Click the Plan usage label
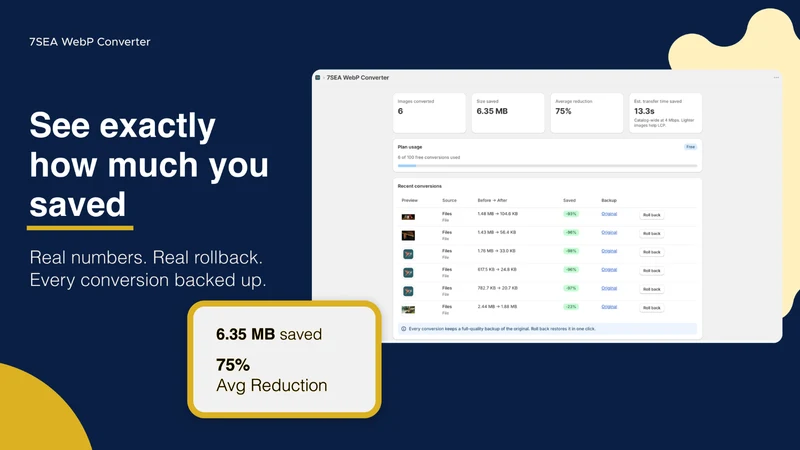 click(410, 147)
